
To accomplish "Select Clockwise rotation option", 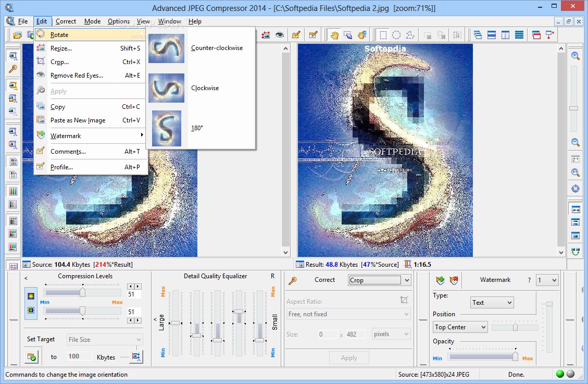I will tap(201, 88).
